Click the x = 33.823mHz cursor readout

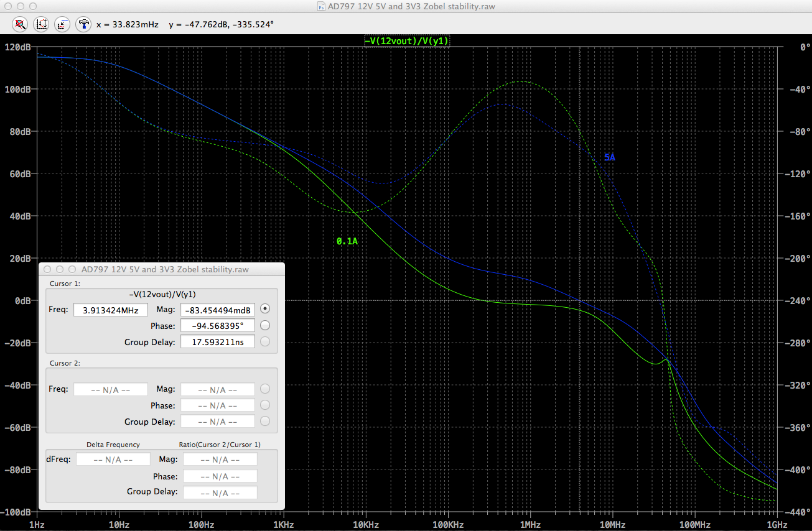[x=128, y=25]
